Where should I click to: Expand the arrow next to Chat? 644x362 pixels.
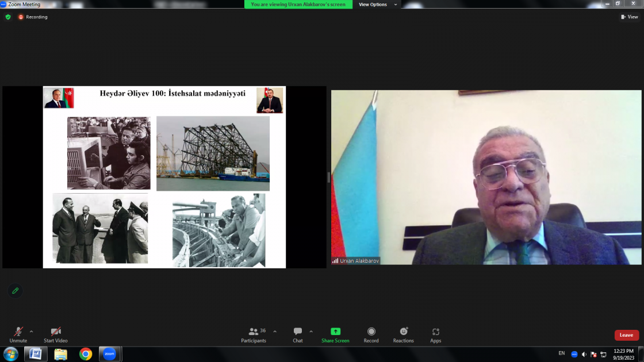(311, 332)
